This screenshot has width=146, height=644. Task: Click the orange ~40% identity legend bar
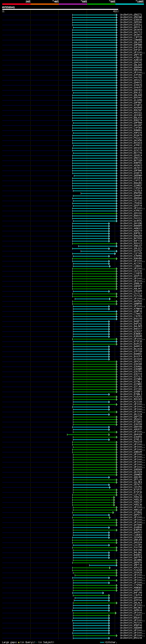point(44,4)
